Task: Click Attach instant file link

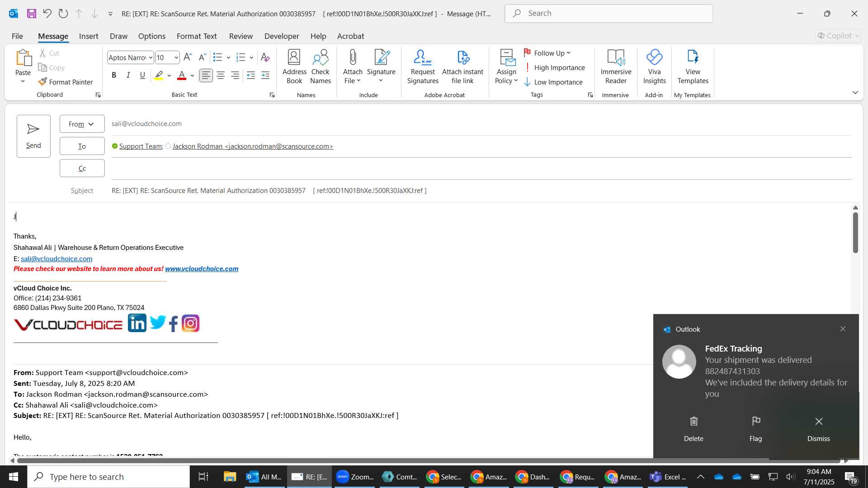Action: coord(462,67)
